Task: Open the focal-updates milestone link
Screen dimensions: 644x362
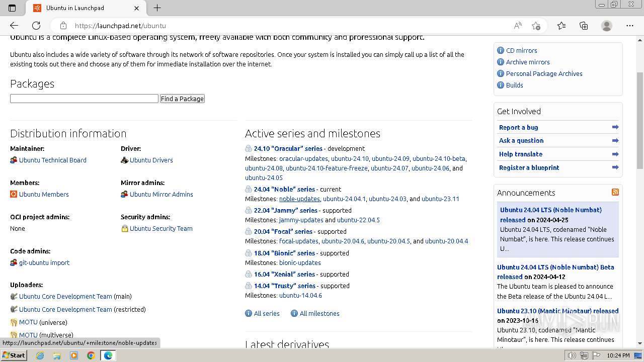Action: pos(299,241)
